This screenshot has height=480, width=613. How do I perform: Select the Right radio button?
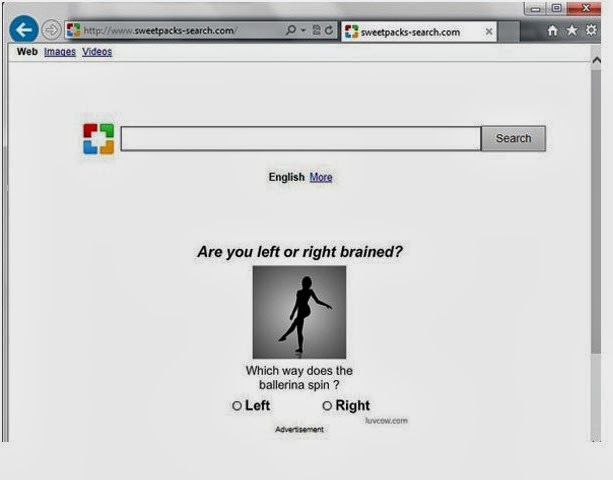tap(327, 406)
